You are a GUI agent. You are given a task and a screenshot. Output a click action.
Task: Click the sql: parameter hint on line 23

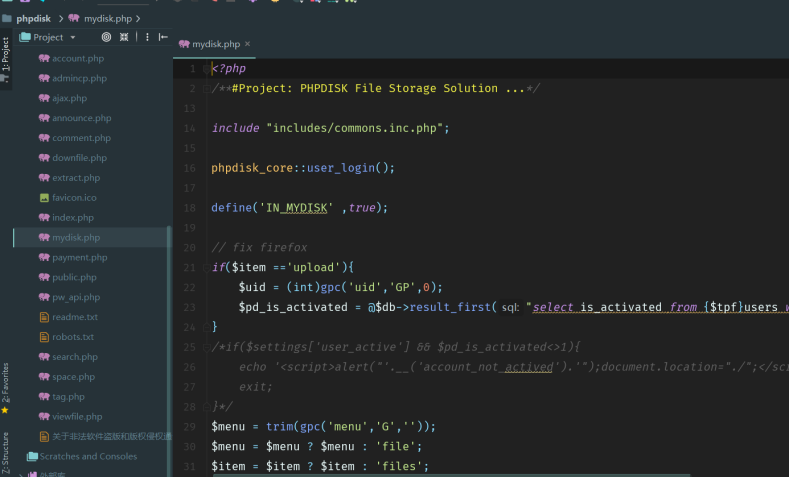click(x=510, y=307)
